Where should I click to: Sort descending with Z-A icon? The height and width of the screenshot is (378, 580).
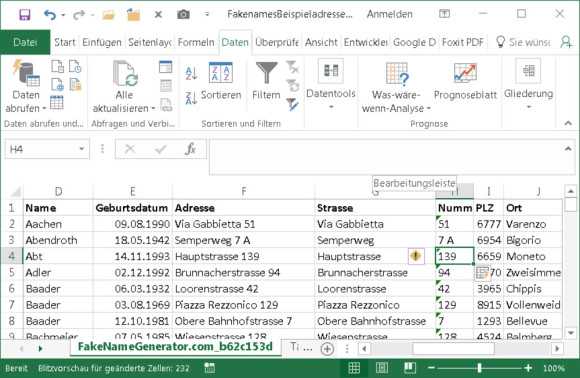pyautogui.click(x=191, y=98)
